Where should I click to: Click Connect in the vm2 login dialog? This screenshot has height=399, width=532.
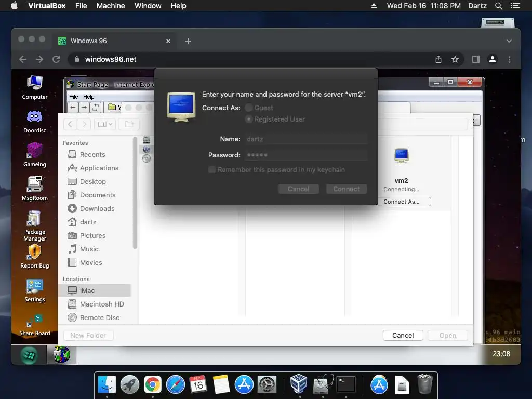346,189
